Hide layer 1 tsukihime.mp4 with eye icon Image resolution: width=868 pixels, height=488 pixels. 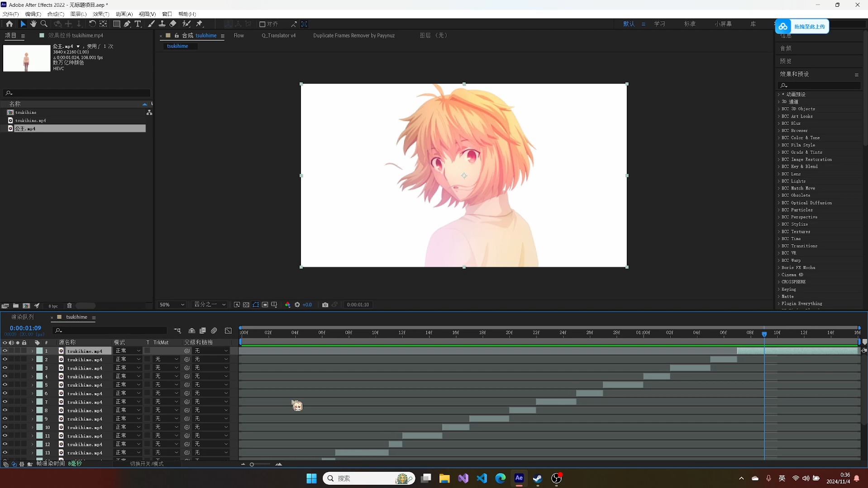coord(5,351)
